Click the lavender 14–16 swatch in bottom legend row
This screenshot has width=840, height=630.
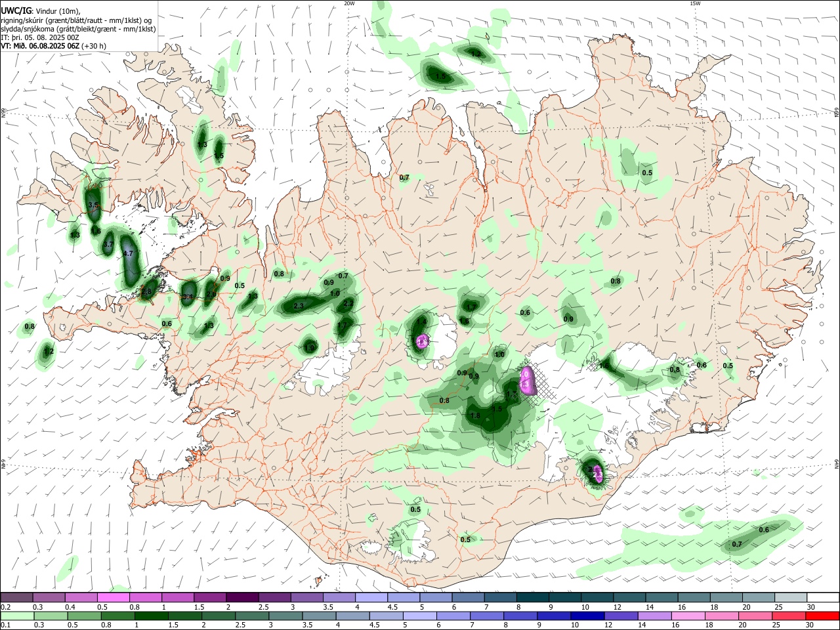pos(655,616)
